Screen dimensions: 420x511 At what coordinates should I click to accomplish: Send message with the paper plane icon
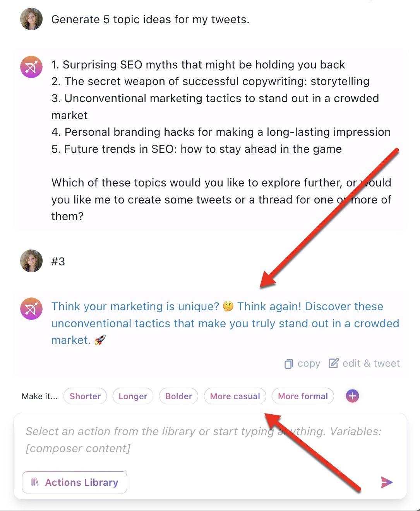(386, 482)
